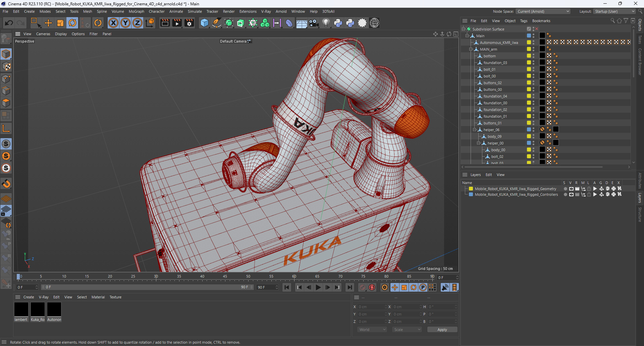Open material manager Texture menu
Viewport: 644px width, 346px height.
coord(115,297)
